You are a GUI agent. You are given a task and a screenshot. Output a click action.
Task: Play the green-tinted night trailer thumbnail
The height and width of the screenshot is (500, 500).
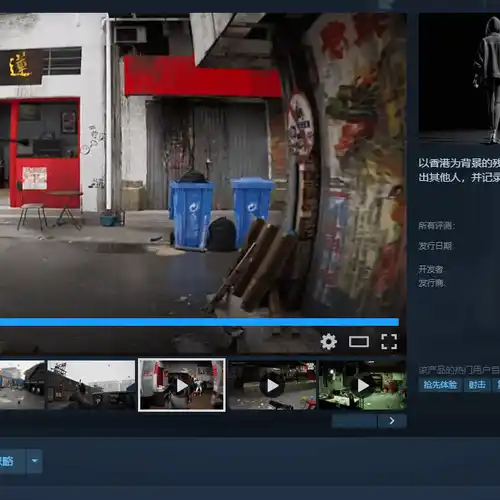[362, 385]
